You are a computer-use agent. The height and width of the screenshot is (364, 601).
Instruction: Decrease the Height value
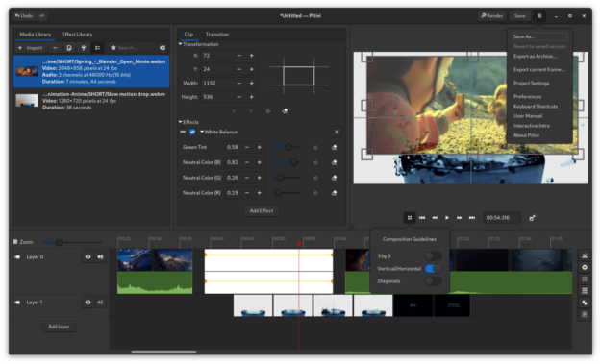[239, 97]
